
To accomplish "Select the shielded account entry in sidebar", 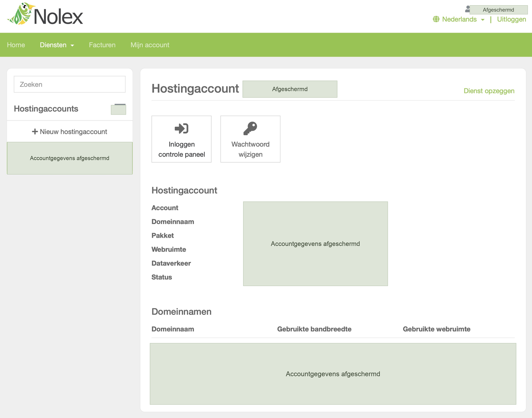I will coord(69,158).
